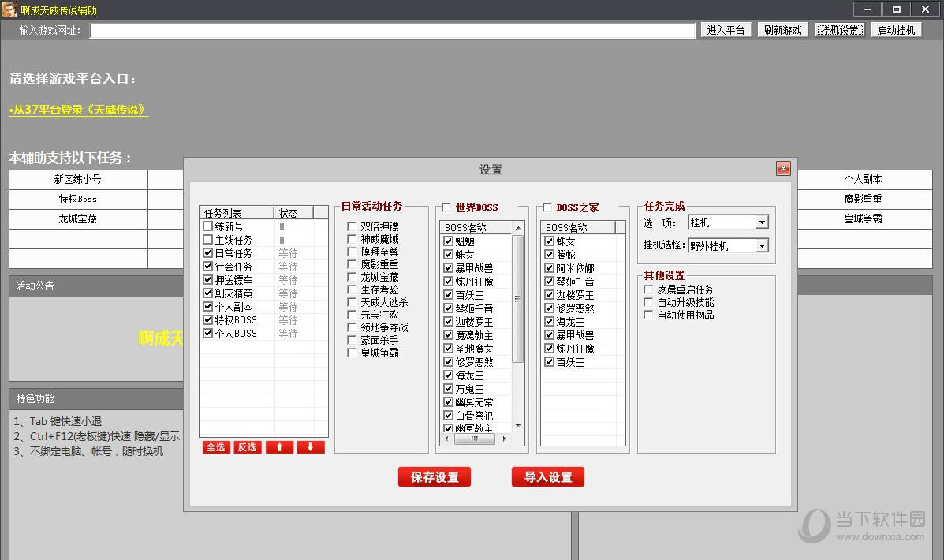Click the 刷新游戏 button
Screen dimensions: 944x560
click(x=782, y=30)
